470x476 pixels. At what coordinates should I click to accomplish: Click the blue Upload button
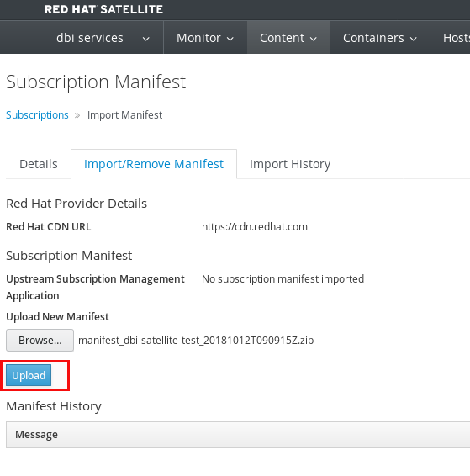(29, 376)
